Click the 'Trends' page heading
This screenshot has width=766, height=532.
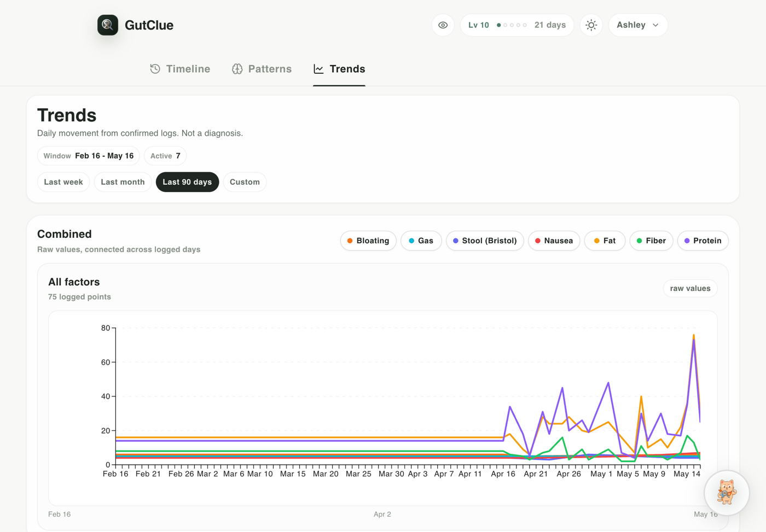point(67,115)
